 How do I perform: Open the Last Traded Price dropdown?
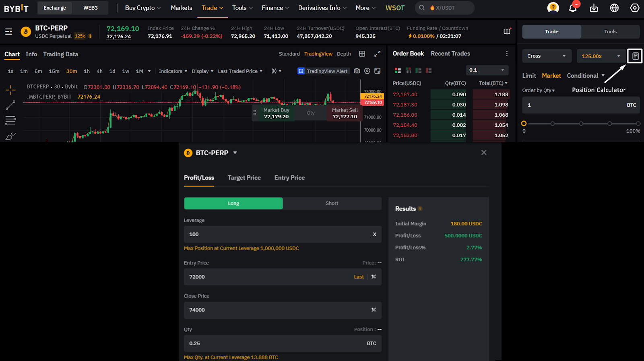[240, 71]
